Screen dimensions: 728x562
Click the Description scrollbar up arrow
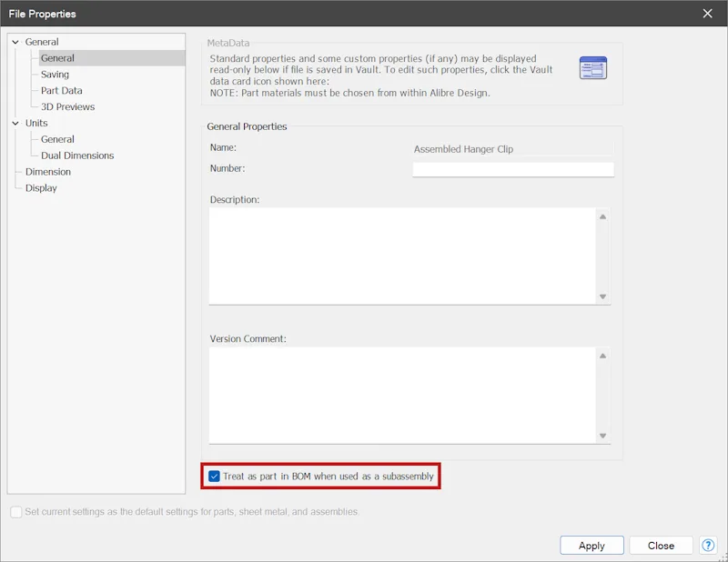[602, 216]
